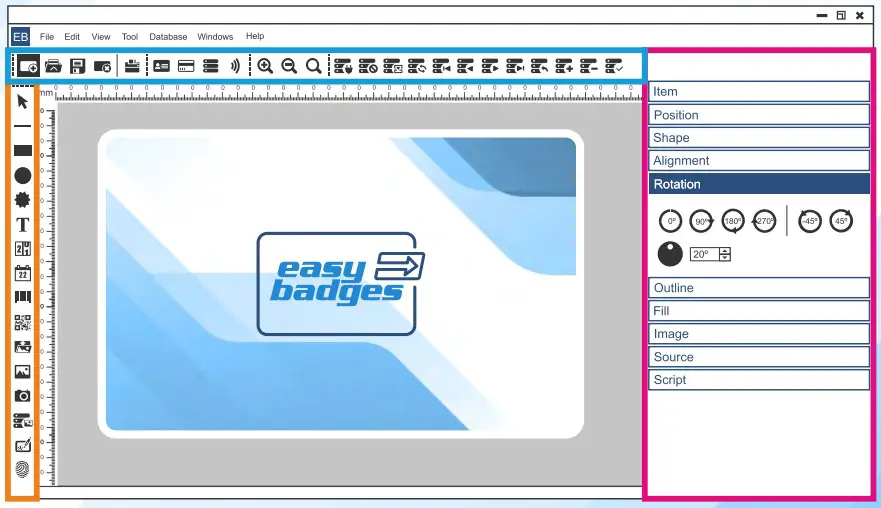Click the printer icon in the toolbar
The image size is (881, 508).
pyautogui.click(x=132, y=66)
